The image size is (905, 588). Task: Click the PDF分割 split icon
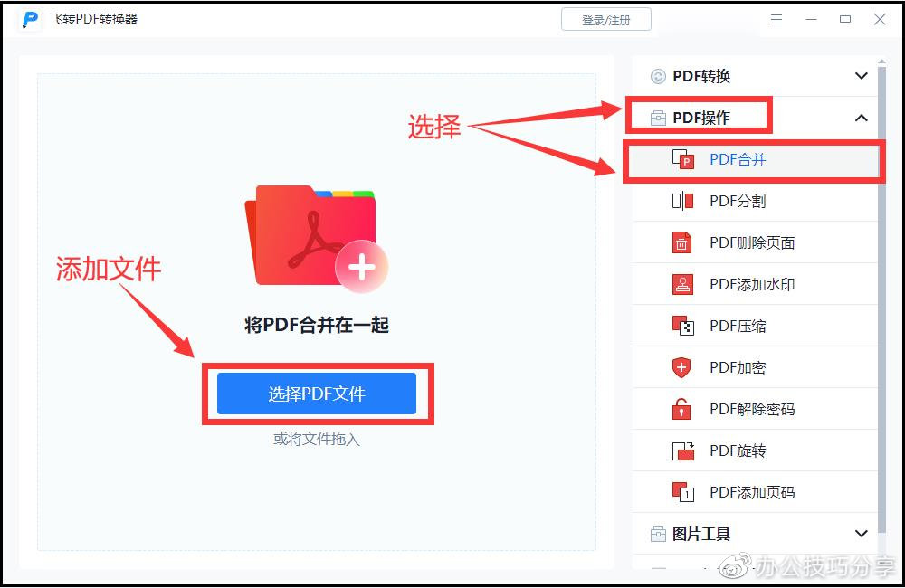click(682, 201)
